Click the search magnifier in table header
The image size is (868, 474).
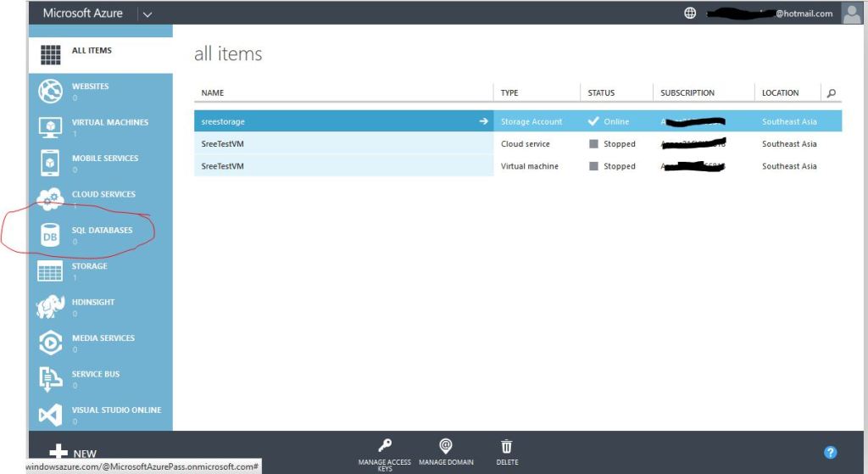point(832,93)
